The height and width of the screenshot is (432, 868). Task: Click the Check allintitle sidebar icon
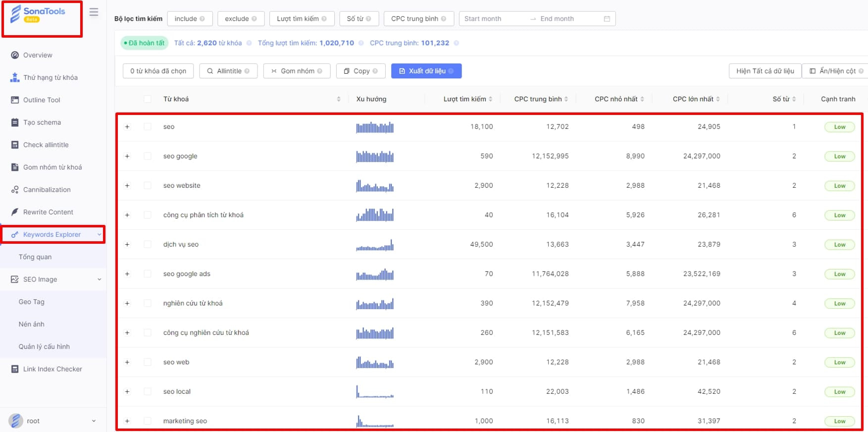(15, 145)
